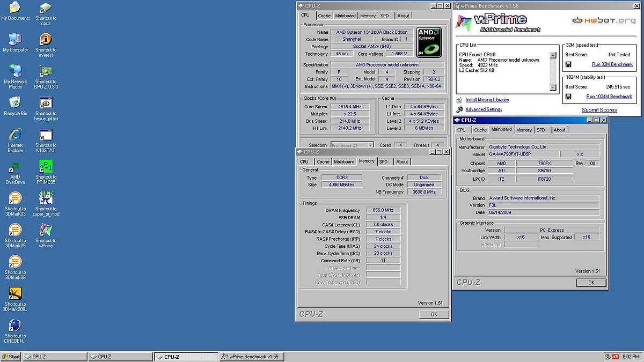Screen dimensions: 644x362
Task: Click the NB Frequency value 3638.0 MHz
Action: (x=425, y=191)
